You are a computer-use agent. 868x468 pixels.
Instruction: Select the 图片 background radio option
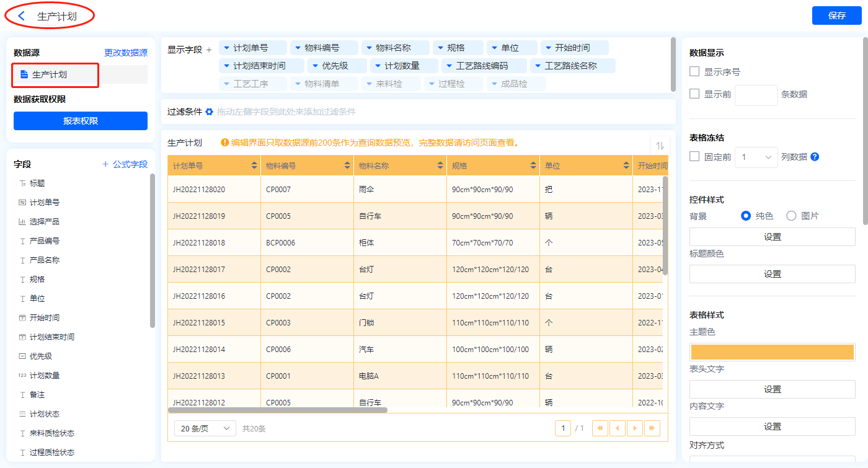(x=791, y=216)
